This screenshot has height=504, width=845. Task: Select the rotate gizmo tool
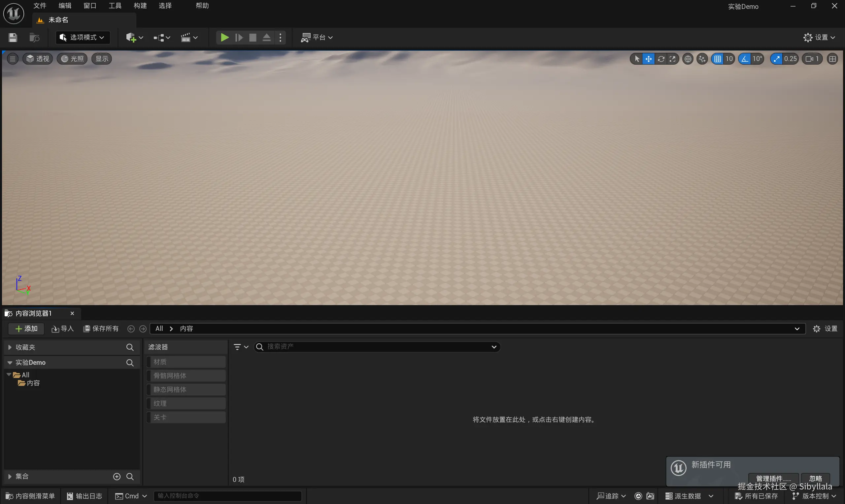click(660, 59)
